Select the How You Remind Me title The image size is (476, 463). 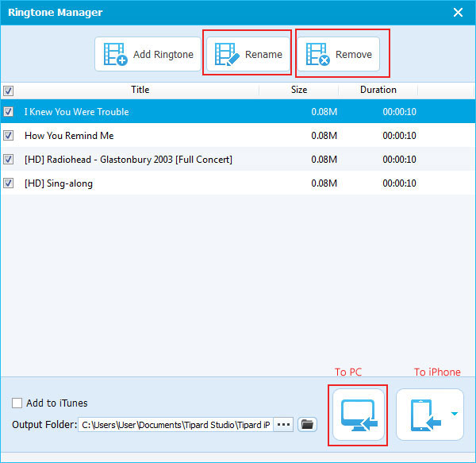click(x=69, y=136)
